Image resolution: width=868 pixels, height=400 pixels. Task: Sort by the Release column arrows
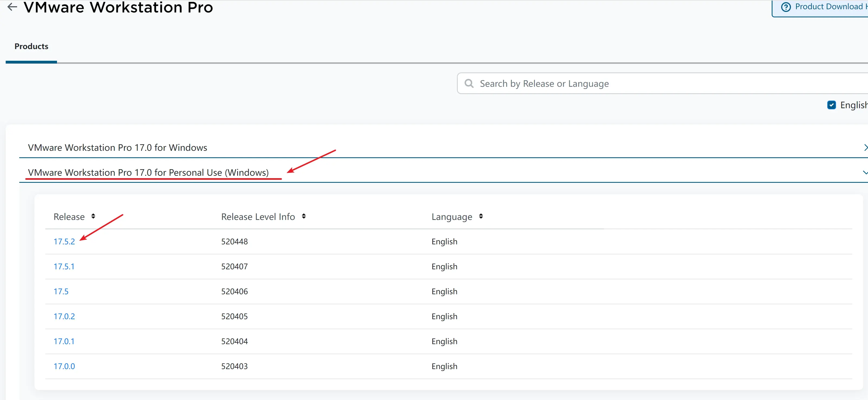tap(93, 216)
